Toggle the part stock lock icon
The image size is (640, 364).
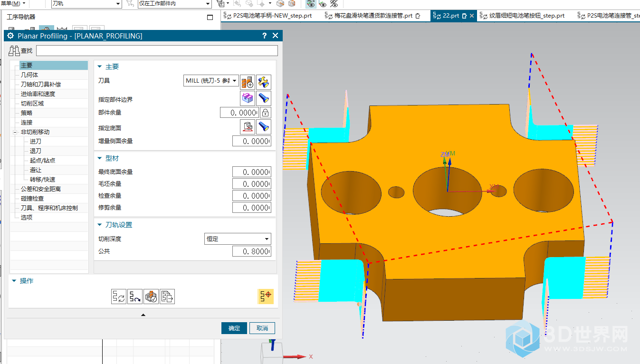pos(265,113)
